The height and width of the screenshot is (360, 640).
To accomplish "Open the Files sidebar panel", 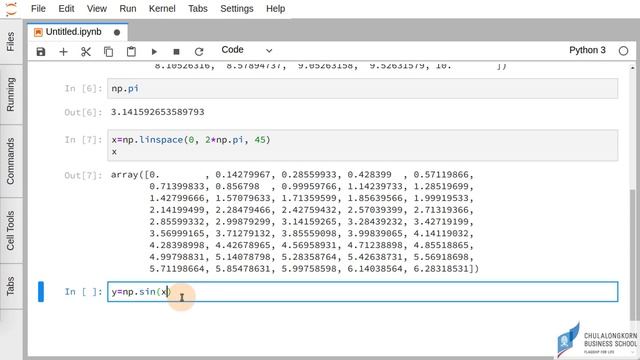I will (x=11, y=41).
